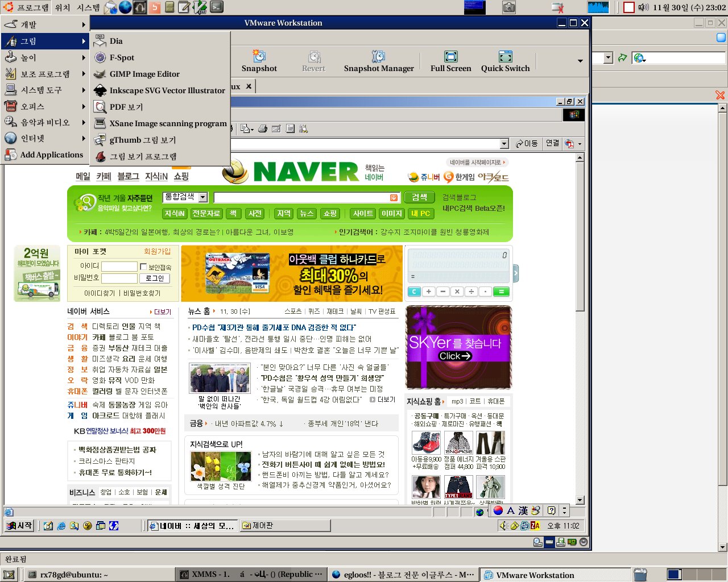Expand the calculator widget side arrow
The height and width of the screenshot is (582, 728).
pyautogui.click(x=516, y=273)
